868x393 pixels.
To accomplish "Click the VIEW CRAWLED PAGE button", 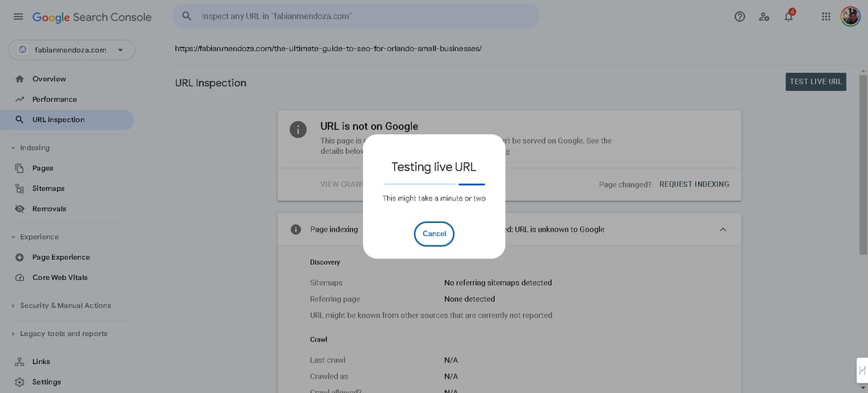I will point(341,185).
